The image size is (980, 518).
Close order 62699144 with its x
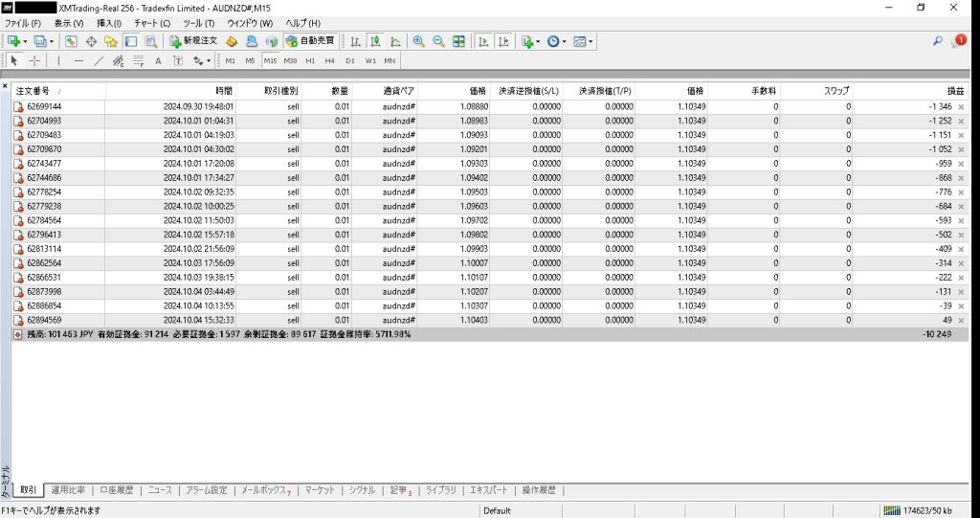[x=961, y=106]
